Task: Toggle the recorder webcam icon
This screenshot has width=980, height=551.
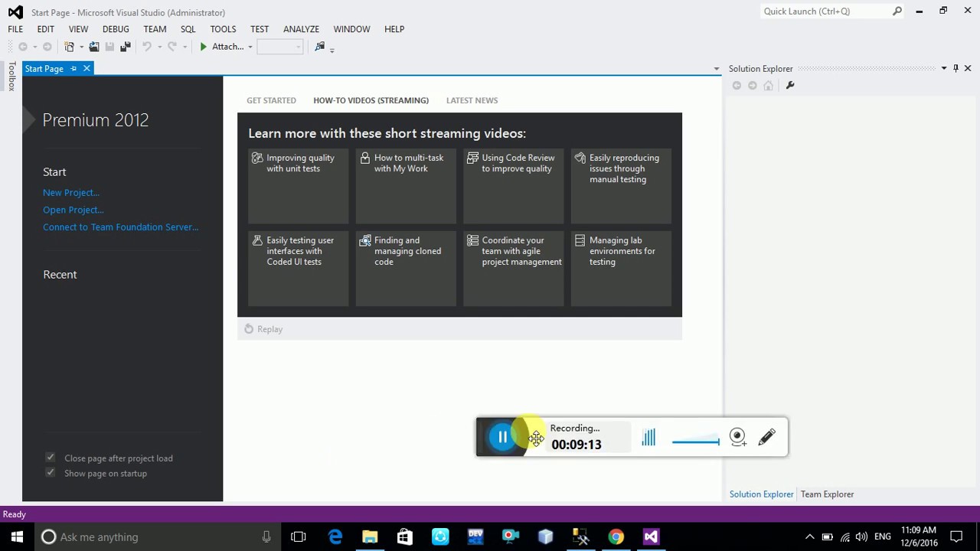Action: 738,437
